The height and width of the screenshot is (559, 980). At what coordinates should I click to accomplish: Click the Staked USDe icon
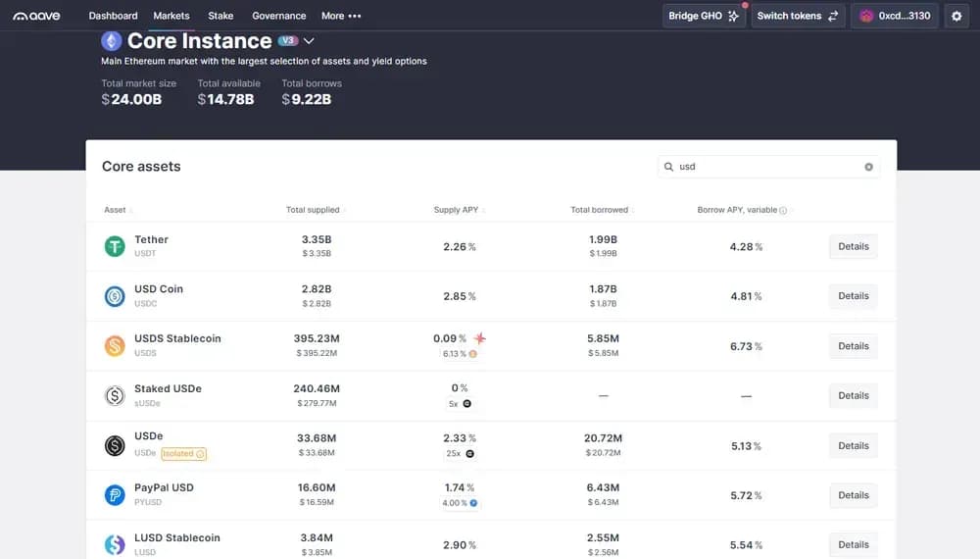[115, 396]
